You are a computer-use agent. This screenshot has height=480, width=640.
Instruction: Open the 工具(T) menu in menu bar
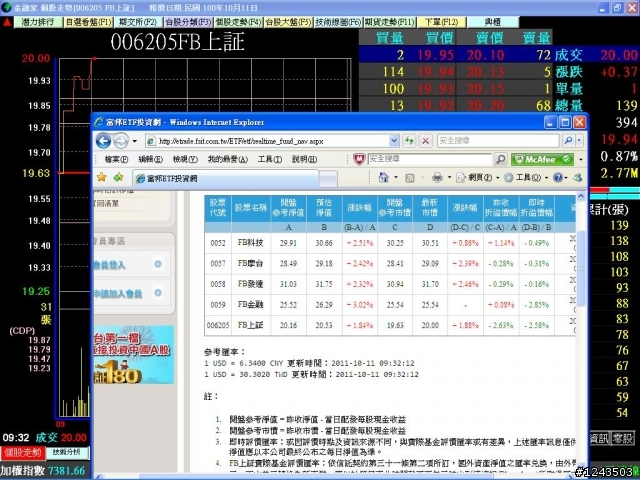point(270,159)
